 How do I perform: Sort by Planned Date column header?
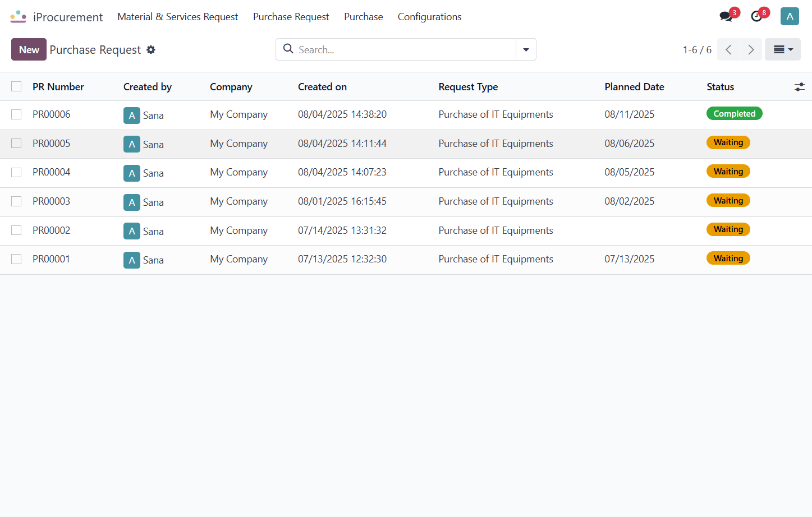tap(634, 87)
